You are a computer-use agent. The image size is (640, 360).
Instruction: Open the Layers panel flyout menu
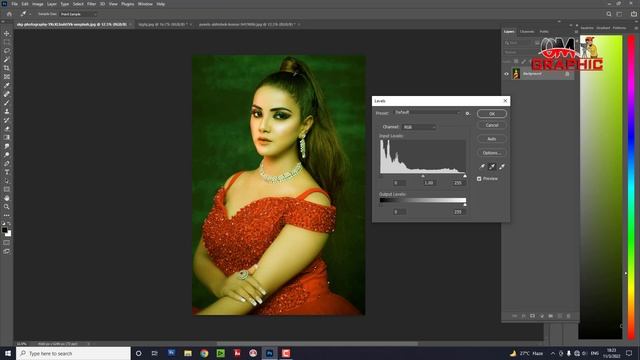point(576,31)
